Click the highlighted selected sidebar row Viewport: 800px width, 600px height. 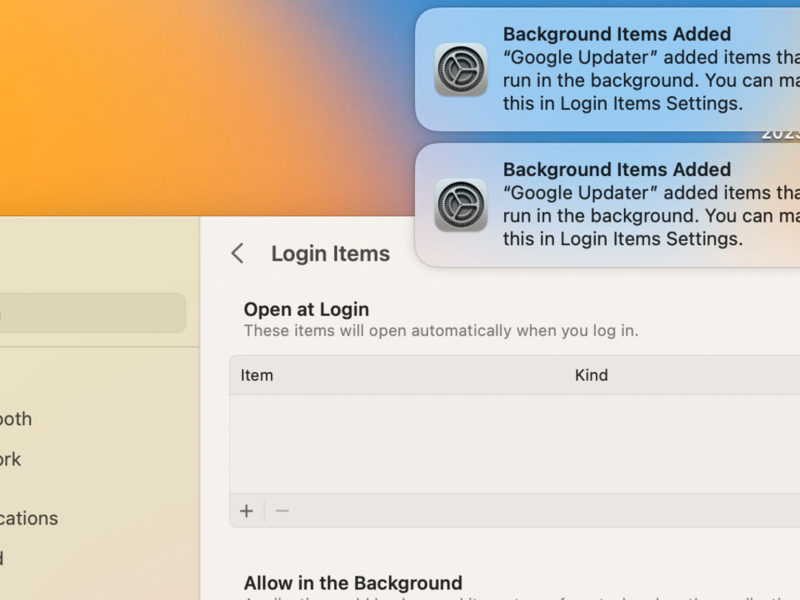pos(92,313)
